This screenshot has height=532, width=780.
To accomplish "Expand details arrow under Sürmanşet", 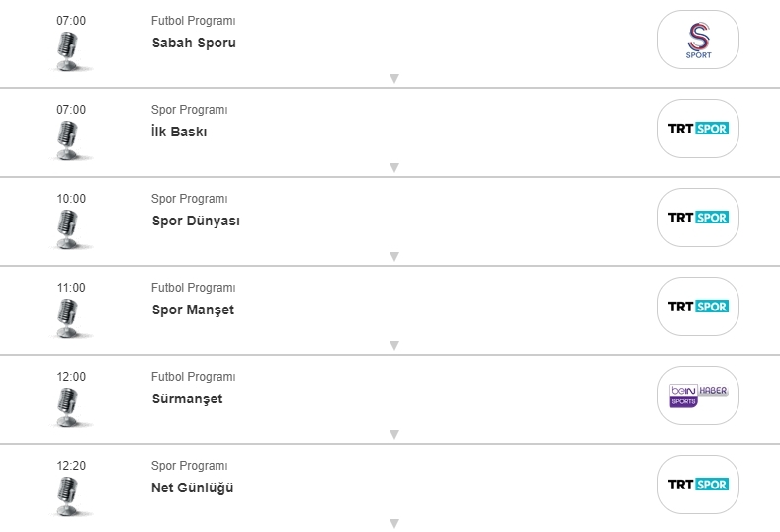I will [x=393, y=435].
